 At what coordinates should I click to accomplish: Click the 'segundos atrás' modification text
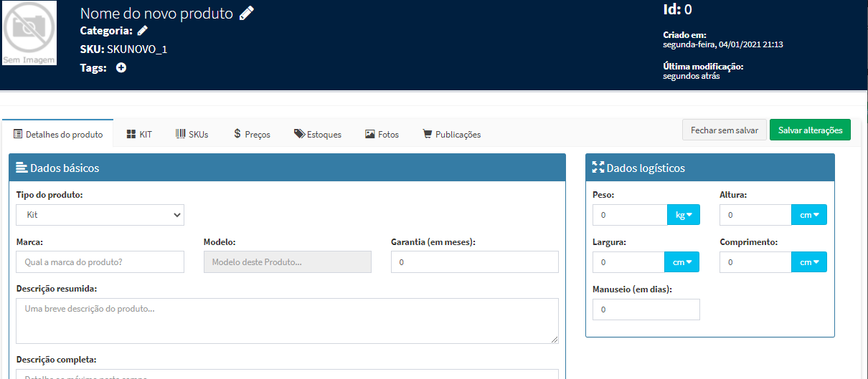click(692, 76)
